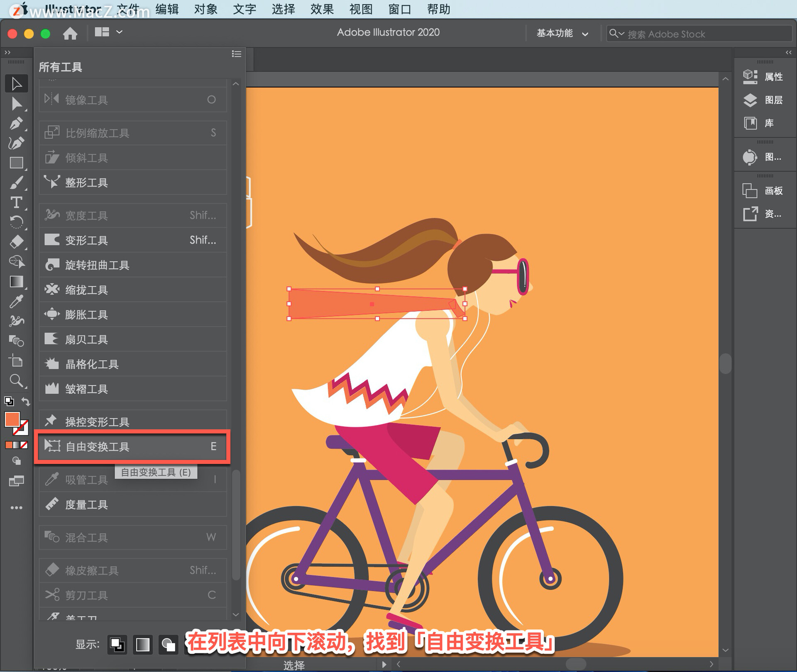
Task: Open the Layers panel (图层)
Action: (764, 100)
